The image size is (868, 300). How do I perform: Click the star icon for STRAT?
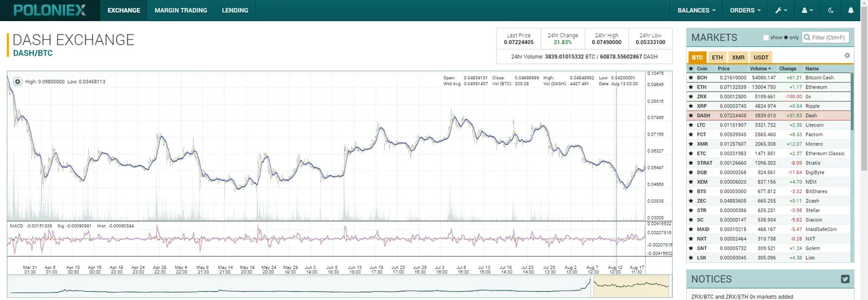coord(691,163)
